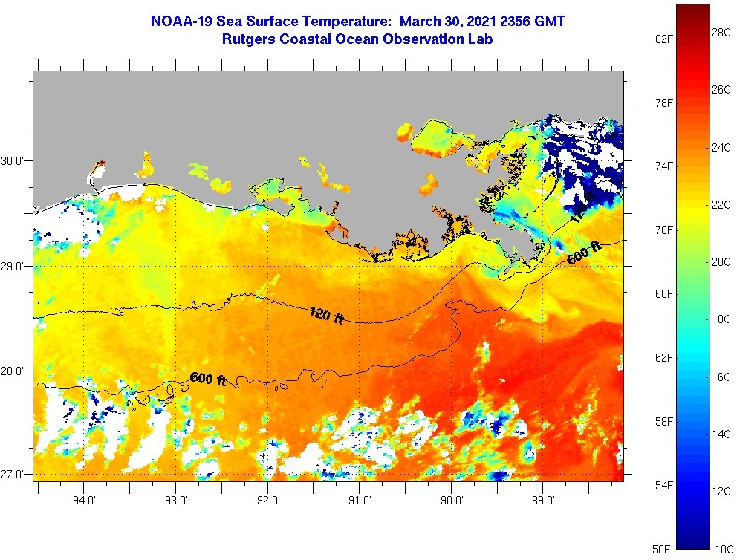Click the 28 0' latitude label
Screen dimensions: 737x560
(x=11, y=371)
